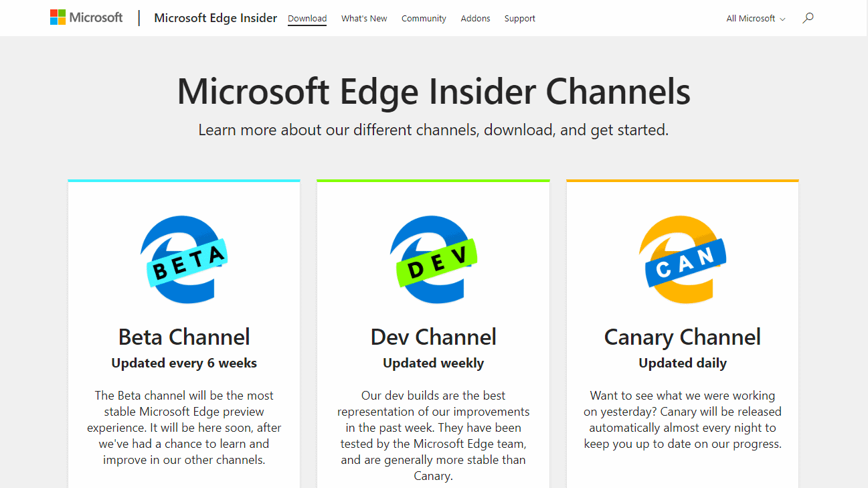Image resolution: width=868 pixels, height=488 pixels.
Task: Open the All Microsoft chevron arrow
Action: point(782,19)
